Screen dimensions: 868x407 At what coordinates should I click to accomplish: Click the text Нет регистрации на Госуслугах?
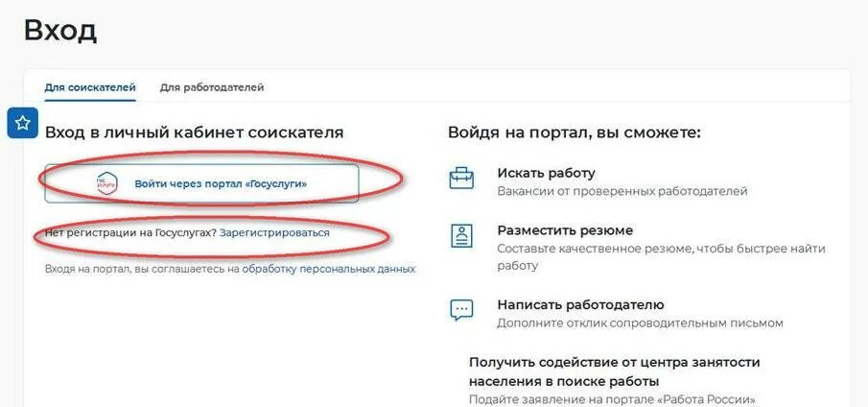[x=130, y=233]
